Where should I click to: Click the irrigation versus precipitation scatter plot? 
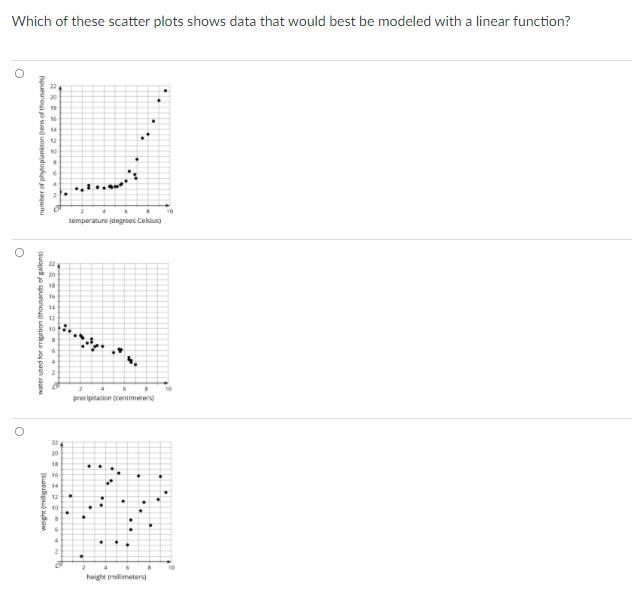(105, 329)
